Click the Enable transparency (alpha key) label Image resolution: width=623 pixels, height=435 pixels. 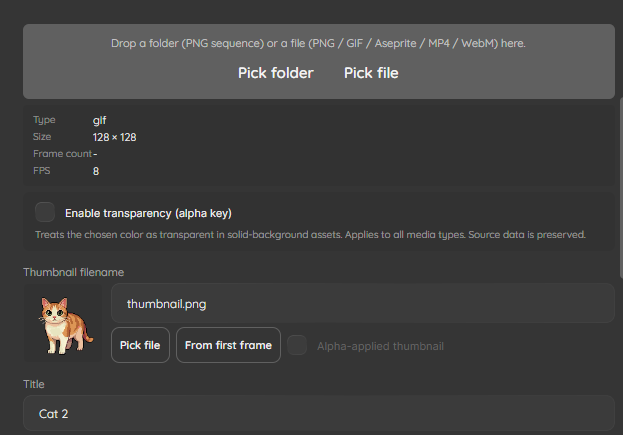click(148, 213)
